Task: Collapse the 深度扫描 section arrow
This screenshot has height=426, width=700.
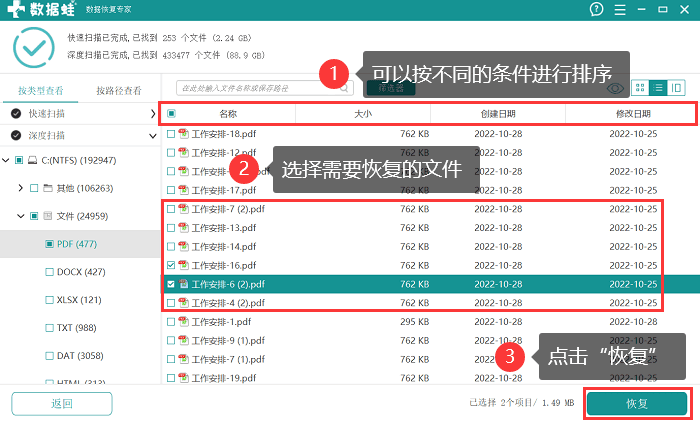Action: (153, 136)
